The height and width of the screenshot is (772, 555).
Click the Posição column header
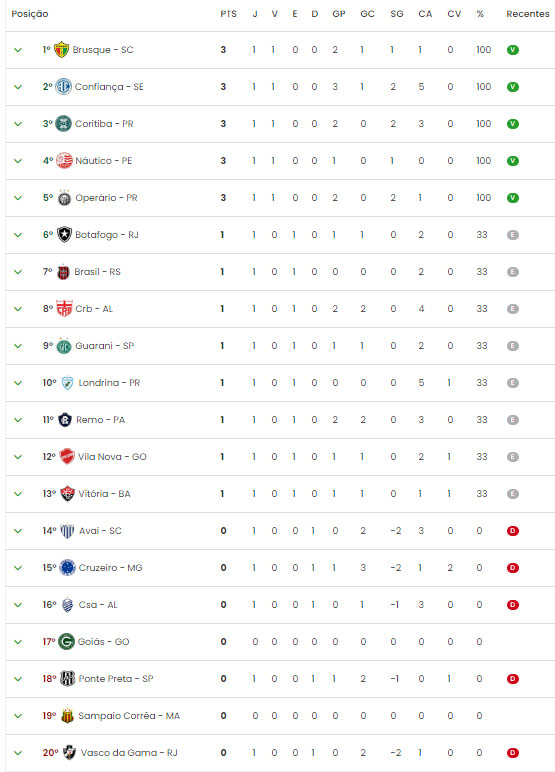30,14
